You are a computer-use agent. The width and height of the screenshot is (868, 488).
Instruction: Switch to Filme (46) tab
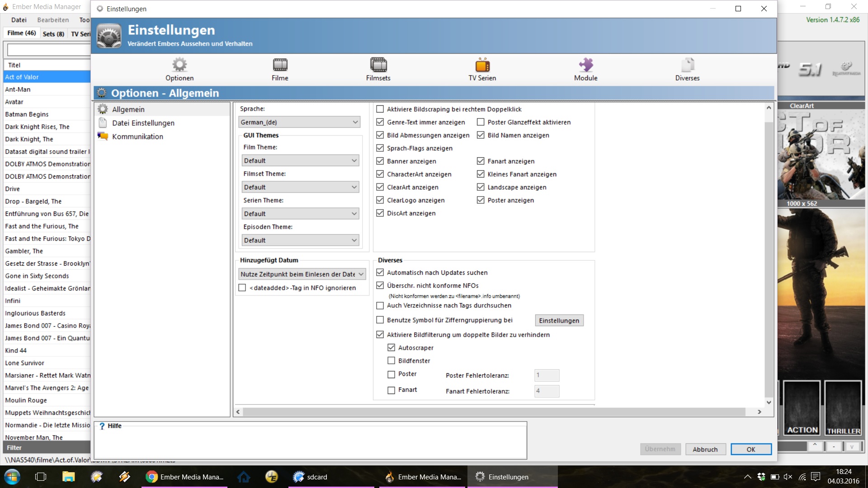(x=21, y=33)
